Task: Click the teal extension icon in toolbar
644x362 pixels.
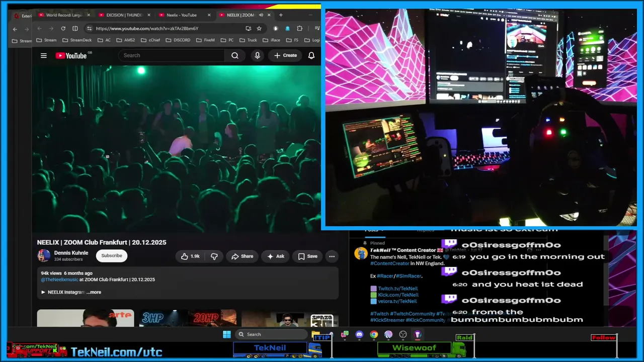Action: point(288,29)
